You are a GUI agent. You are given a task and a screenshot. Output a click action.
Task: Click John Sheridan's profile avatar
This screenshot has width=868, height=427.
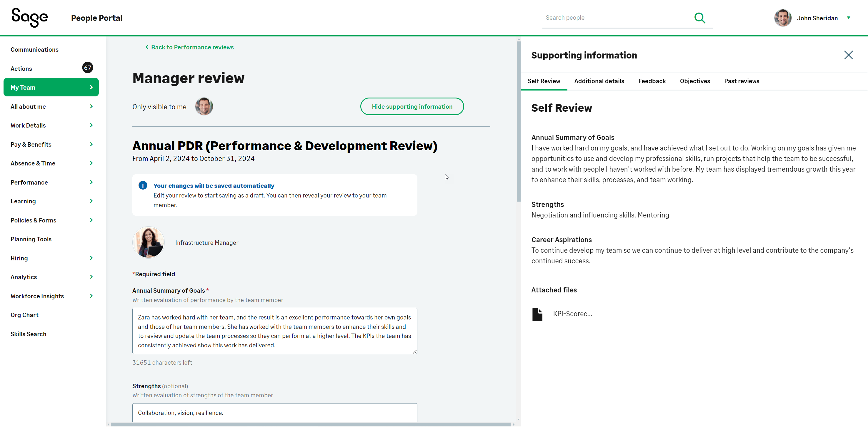(782, 18)
